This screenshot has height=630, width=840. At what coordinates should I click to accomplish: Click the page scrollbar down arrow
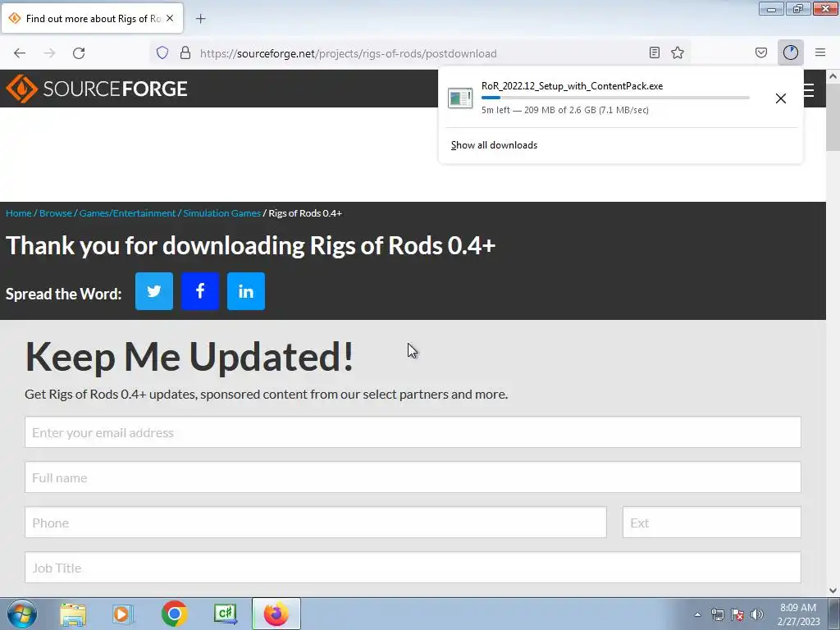click(833, 590)
